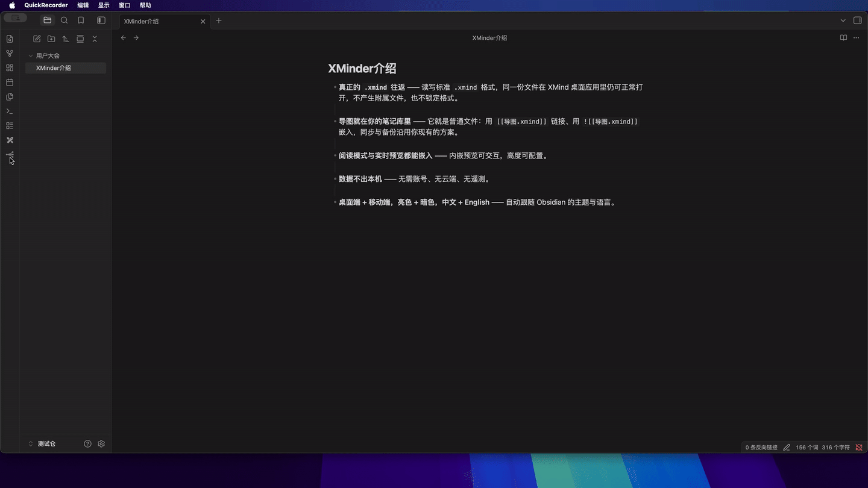
Task: Click the bullet 阅读模式与实时预览都能嵌入
Action: tap(443, 155)
